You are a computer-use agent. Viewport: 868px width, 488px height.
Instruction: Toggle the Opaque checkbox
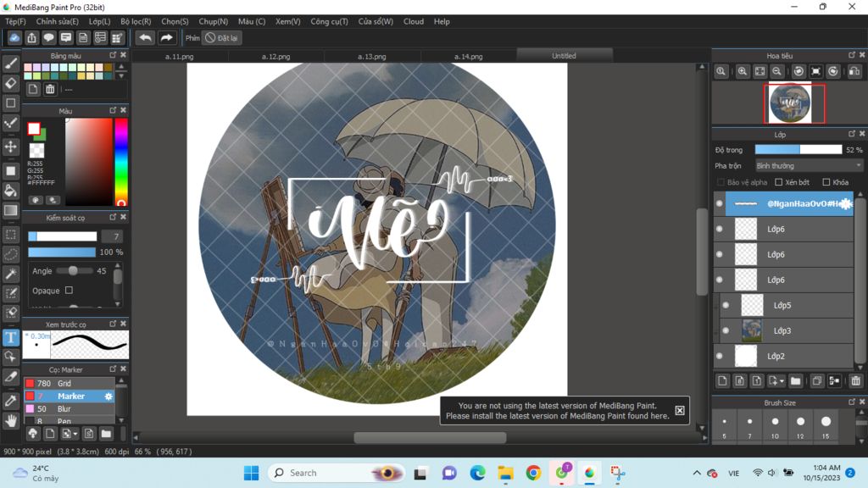coord(69,290)
